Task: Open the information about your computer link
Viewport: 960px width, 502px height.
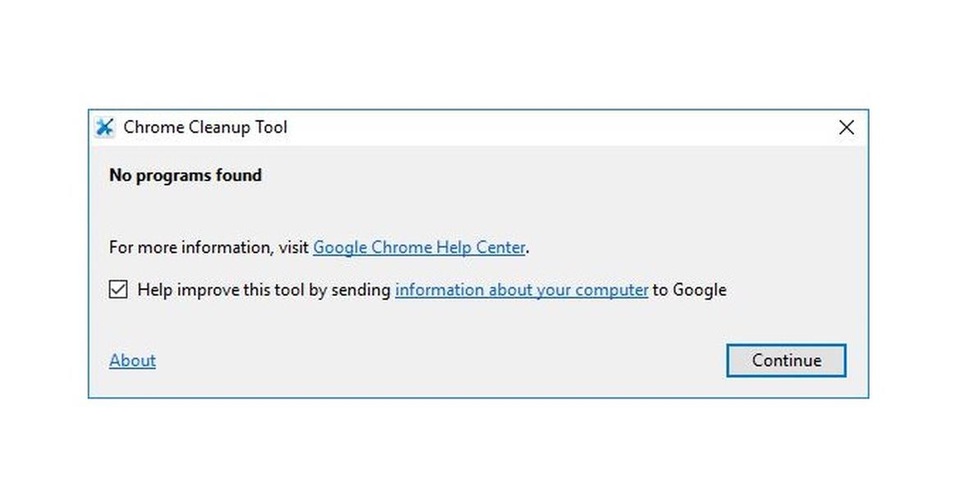Action: tap(522, 290)
